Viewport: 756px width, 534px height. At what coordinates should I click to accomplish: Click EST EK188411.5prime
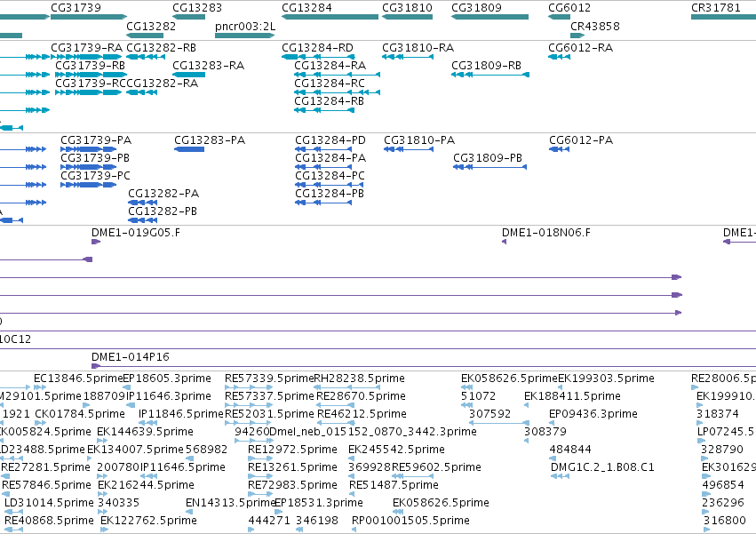572,396
